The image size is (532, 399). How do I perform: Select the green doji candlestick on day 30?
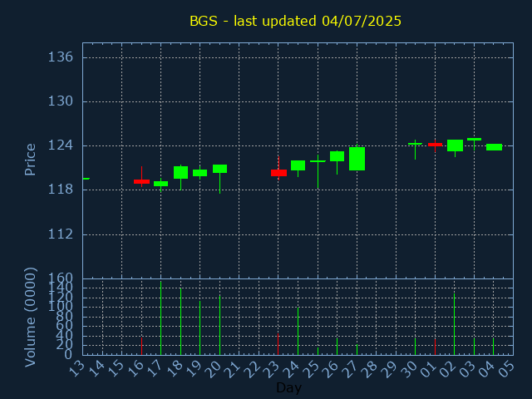pos(415,144)
